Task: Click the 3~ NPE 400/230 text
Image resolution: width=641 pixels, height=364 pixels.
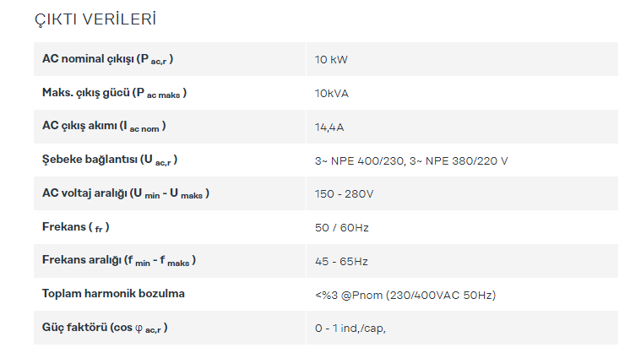Action: click(x=361, y=160)
